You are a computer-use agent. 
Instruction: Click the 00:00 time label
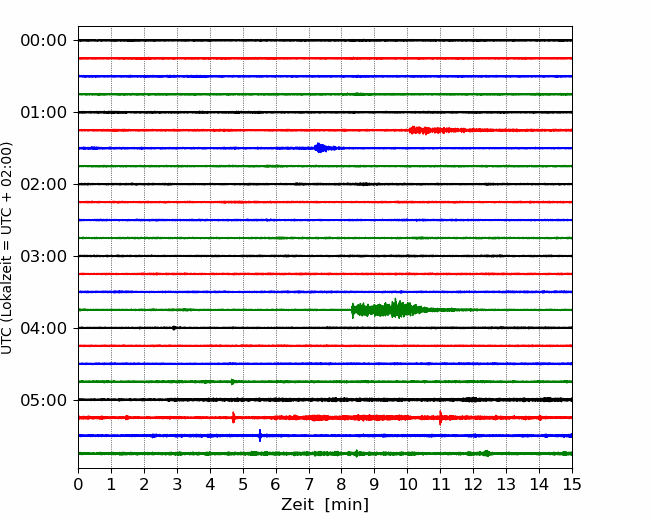click(44, 41)
